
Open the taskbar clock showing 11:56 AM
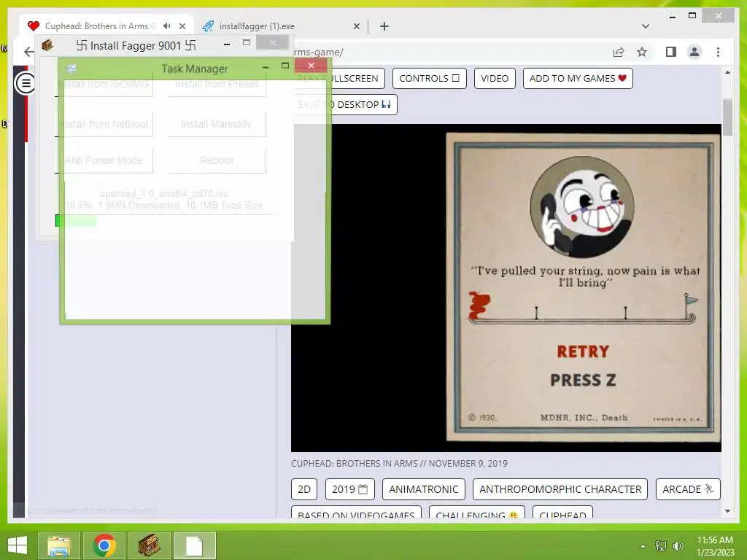(x=715, y=546)
